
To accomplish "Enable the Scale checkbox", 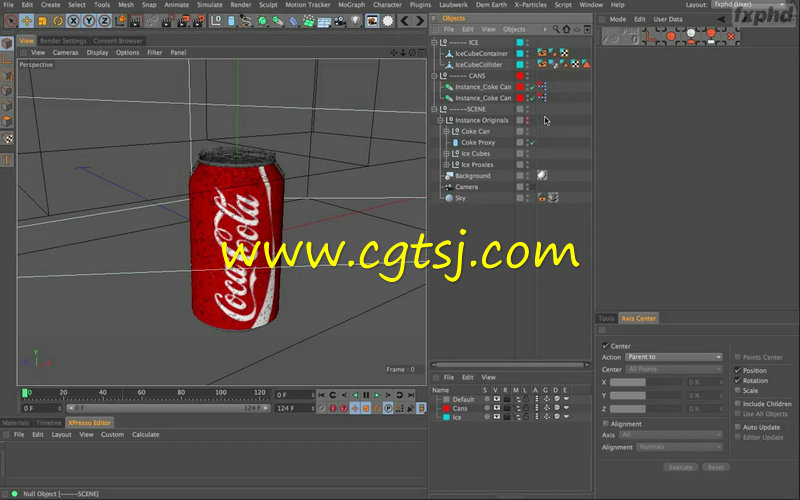I will click(738, 391).
